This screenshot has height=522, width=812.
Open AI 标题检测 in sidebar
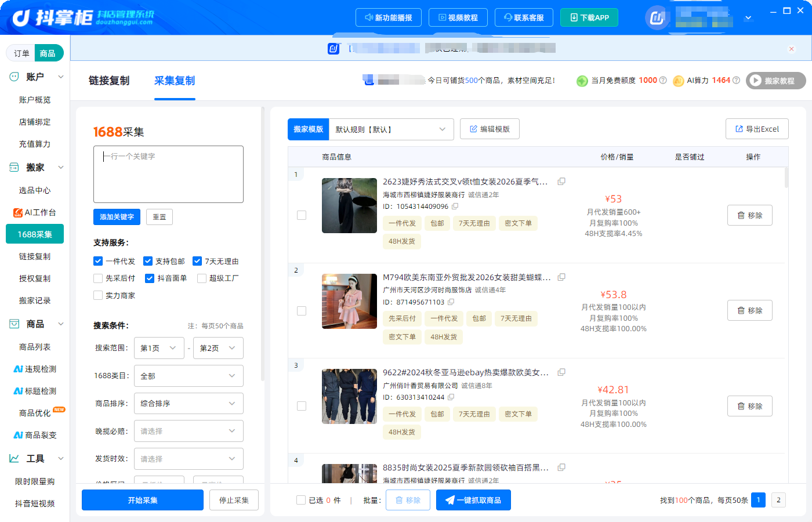[35, 391]
